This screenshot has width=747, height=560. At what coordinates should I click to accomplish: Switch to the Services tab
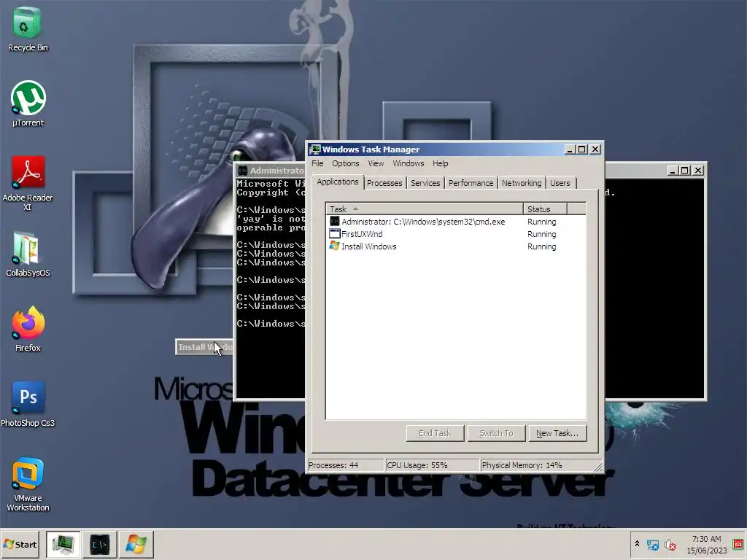[x=425, y=183]
